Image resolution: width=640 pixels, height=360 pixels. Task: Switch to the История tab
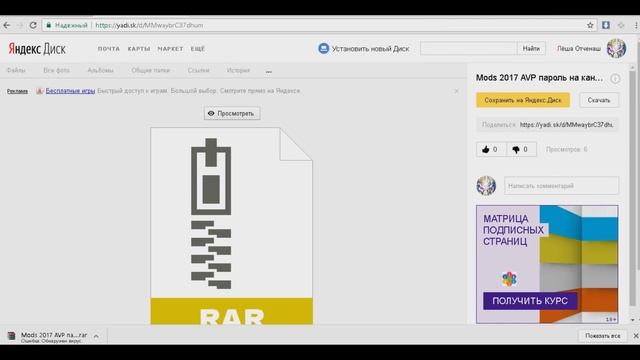[x=238, y=70]
